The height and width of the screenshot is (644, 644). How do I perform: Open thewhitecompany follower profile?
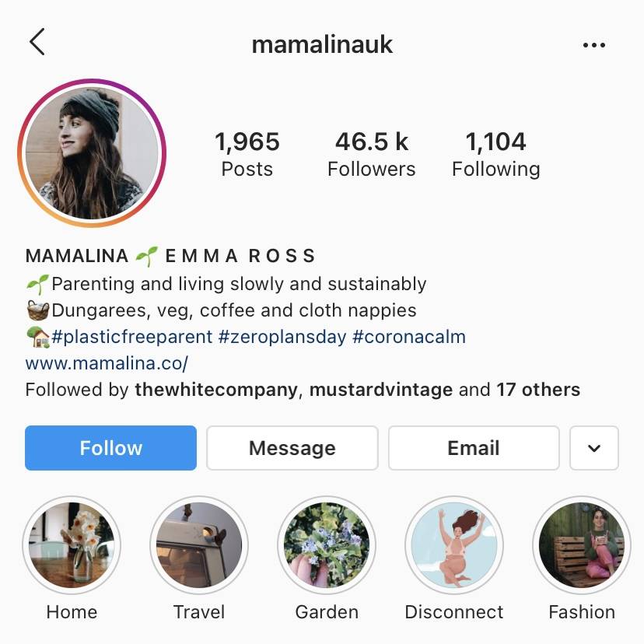pos(216,390)
